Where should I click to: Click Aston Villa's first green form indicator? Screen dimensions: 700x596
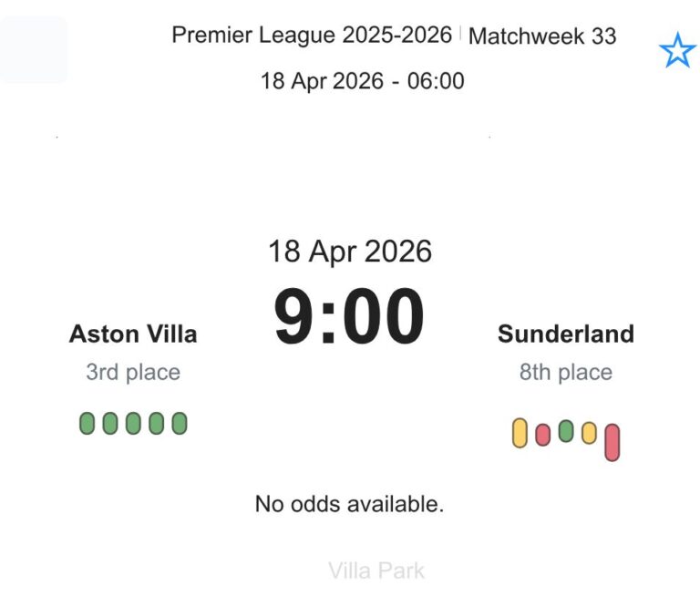point(87,424)
